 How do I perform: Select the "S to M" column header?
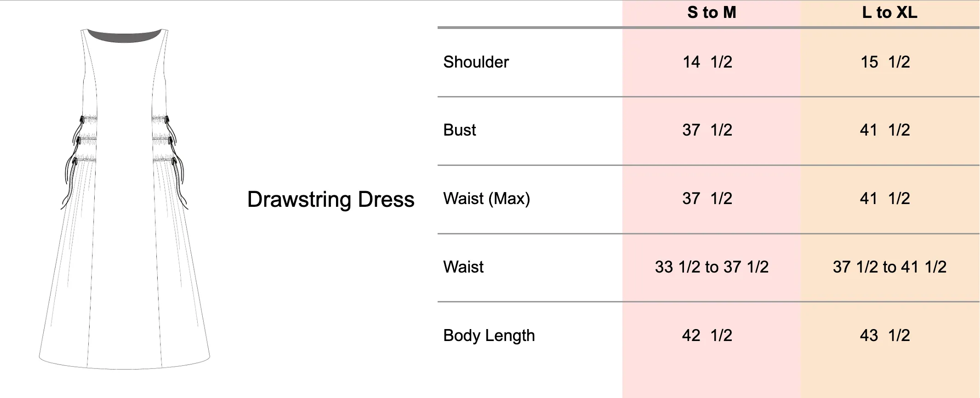point(712,12)
